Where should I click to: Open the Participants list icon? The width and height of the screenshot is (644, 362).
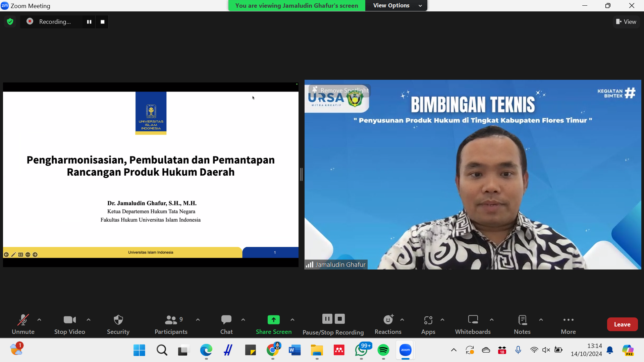click(171, 320)
